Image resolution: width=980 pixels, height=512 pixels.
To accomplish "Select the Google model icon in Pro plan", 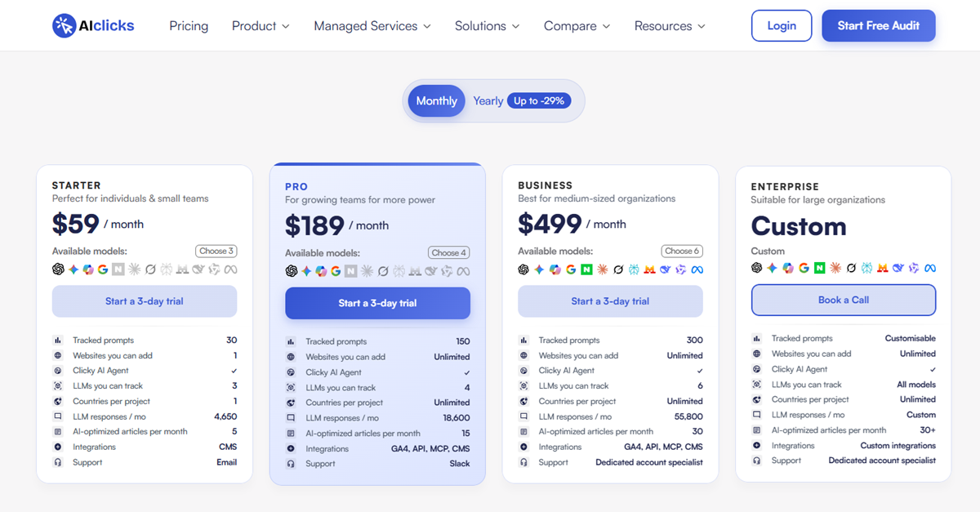I will [336, 271].
